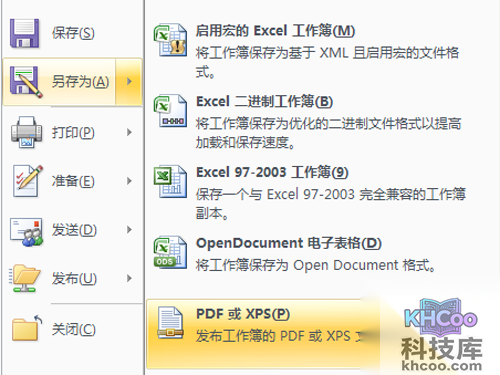Open the 发布(U) menu entry
The image size is (500, 375).
pyautogui.click(x=73, y=279)
